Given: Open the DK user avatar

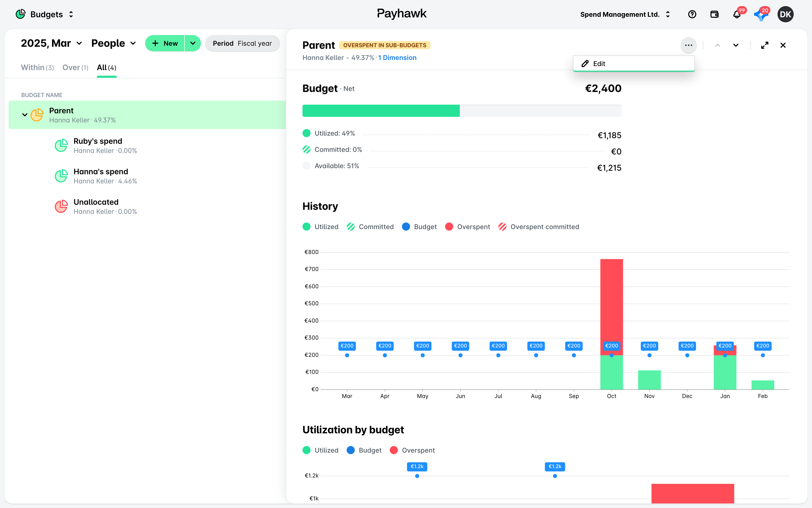Looking at the screenshot, I should pos(785,14).
